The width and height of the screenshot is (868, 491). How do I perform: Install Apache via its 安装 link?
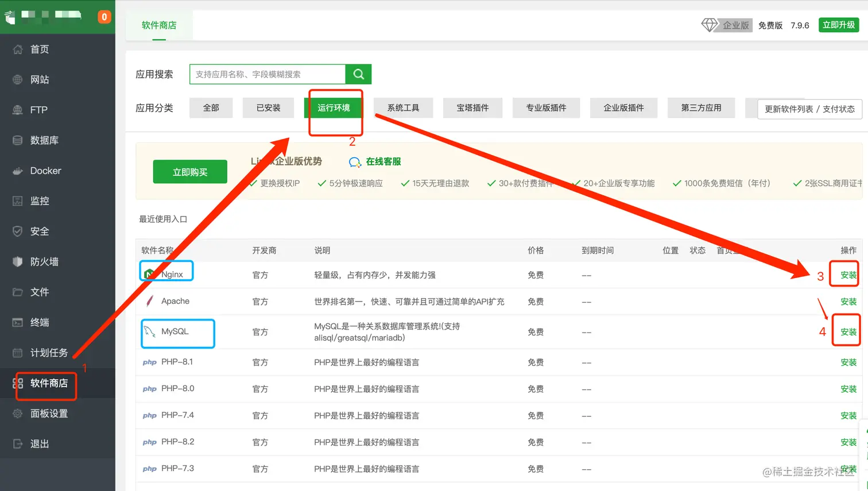click(x=848, y=301)
